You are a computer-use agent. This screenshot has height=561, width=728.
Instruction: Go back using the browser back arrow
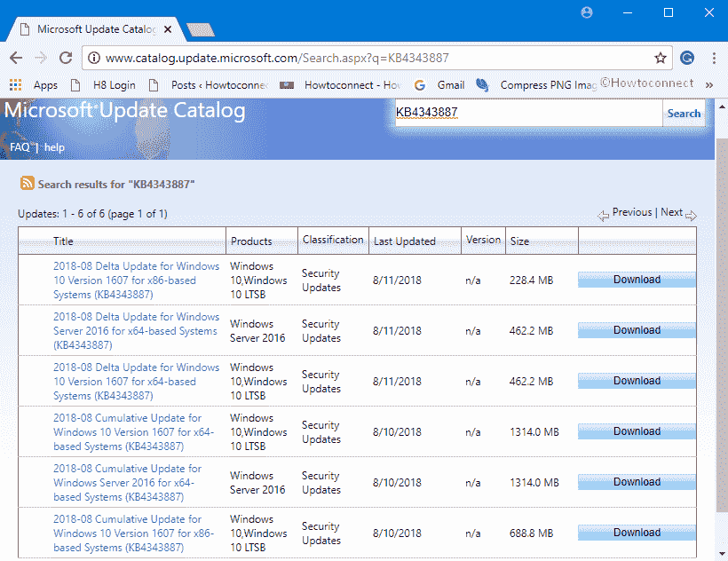(x=16, y=58)
